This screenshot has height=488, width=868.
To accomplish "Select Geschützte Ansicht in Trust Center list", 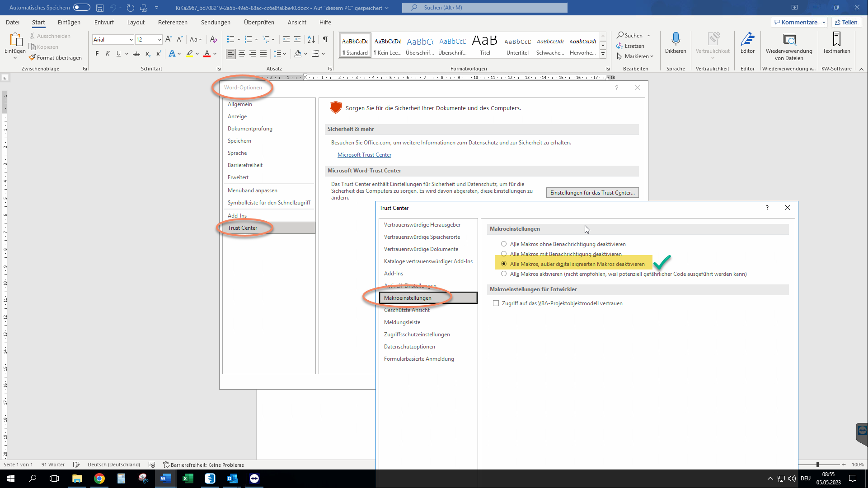I will (x=407, y=310).
